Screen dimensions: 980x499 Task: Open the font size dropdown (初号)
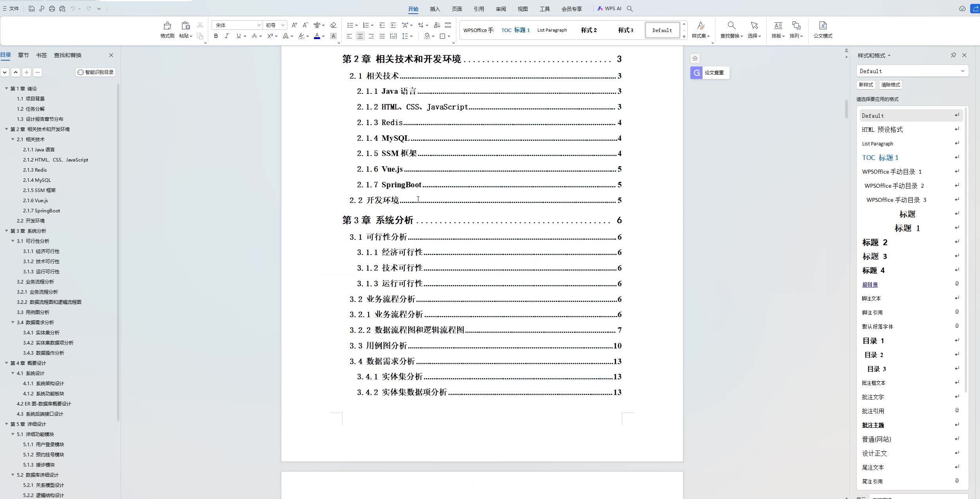tap(283, 25)
